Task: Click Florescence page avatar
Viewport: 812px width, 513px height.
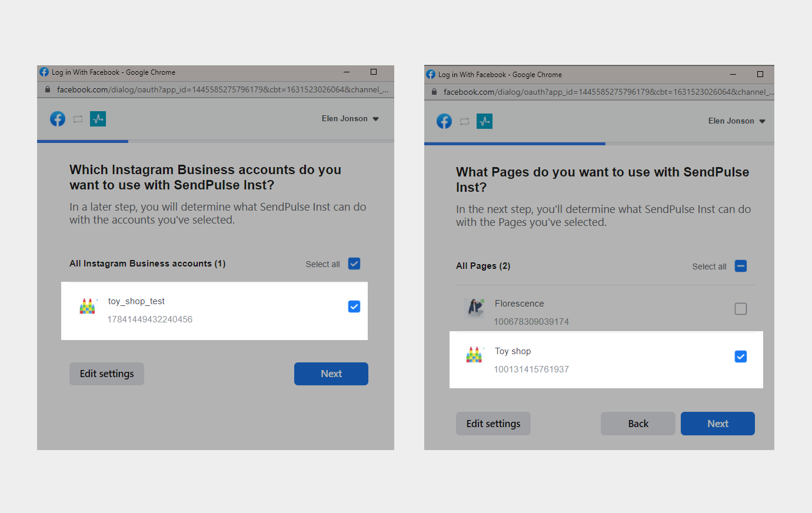Action: (474, 307)
